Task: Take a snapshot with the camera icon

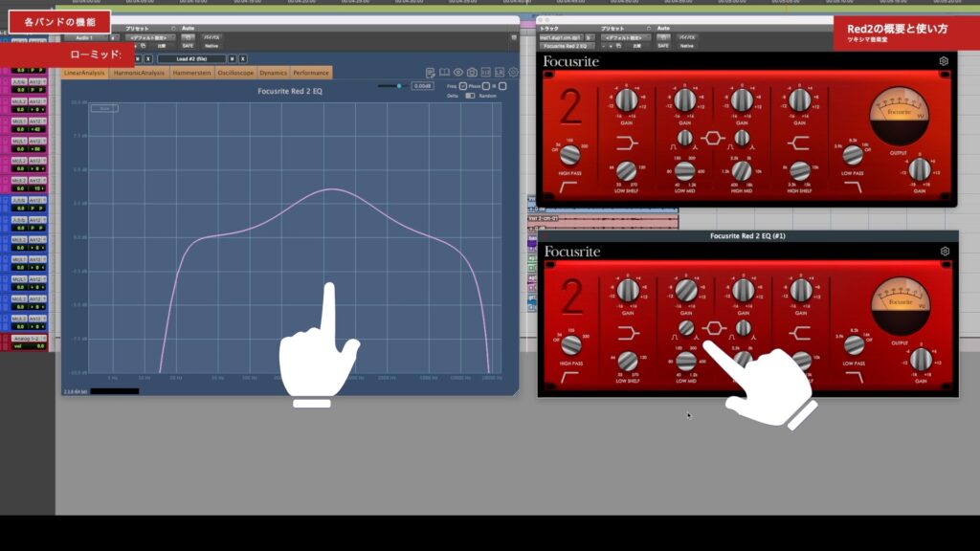Action: [x=472, y=73]
